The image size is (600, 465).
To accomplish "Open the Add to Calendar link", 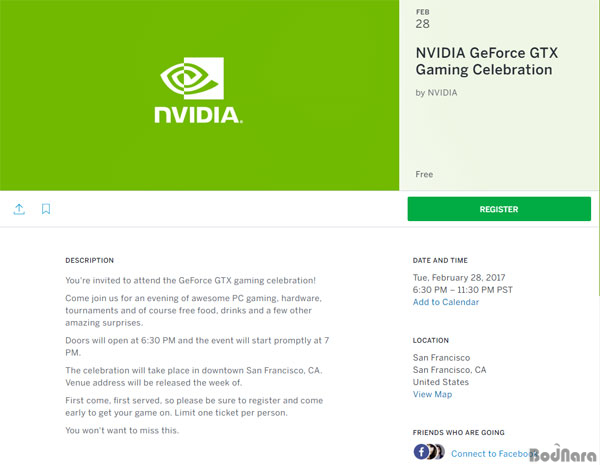I will click(446, 302).
